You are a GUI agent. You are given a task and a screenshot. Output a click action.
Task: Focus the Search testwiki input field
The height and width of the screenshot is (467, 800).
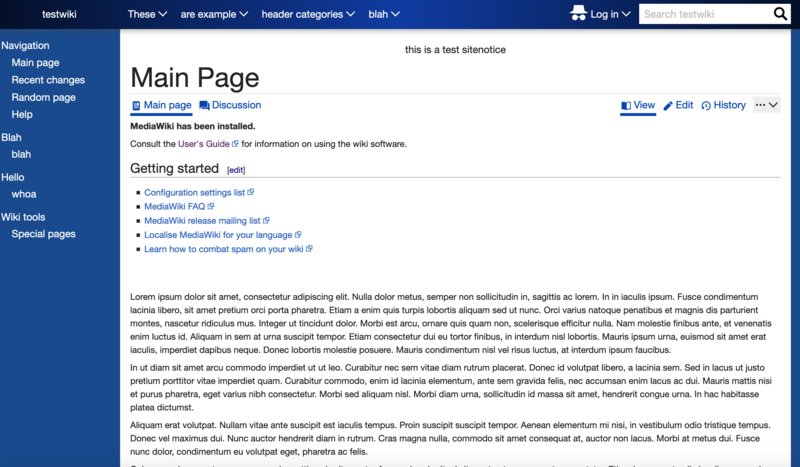coord(706,14)
